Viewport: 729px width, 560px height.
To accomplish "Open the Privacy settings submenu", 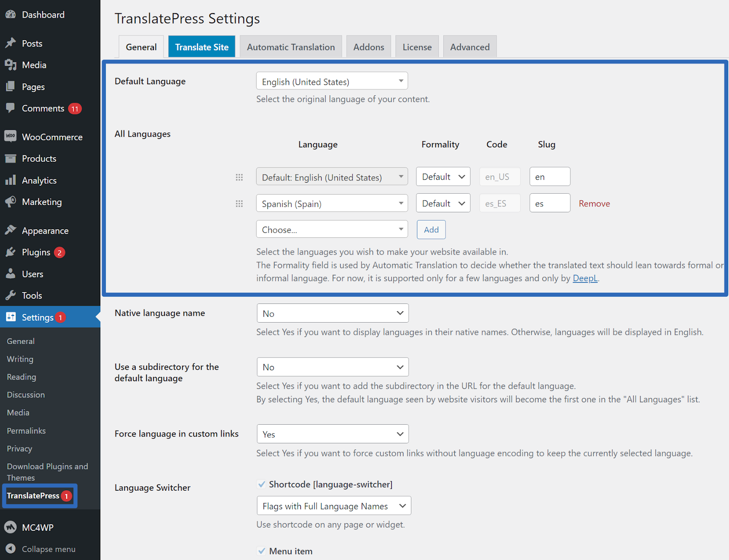I will click(19, 448).
